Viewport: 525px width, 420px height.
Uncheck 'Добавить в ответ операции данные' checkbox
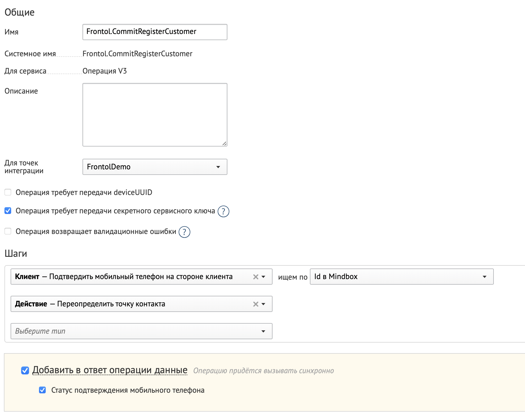[25, 370]
